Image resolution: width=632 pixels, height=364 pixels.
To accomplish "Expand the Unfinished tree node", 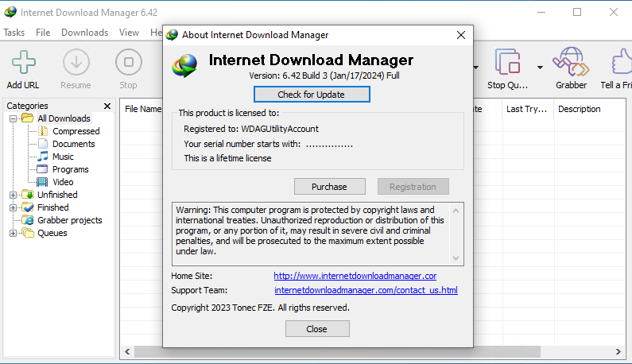I will 13,195.
